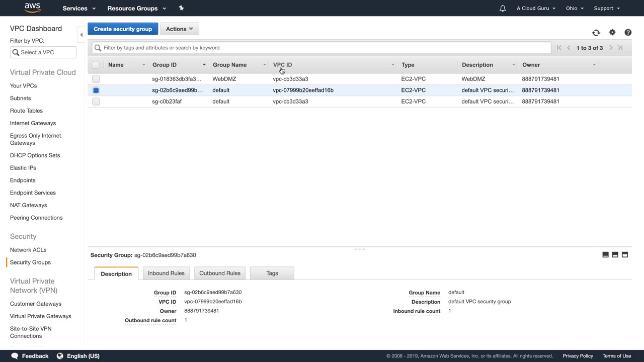Open the help question mark icon

pyautogui.click(x=628, y=33)
